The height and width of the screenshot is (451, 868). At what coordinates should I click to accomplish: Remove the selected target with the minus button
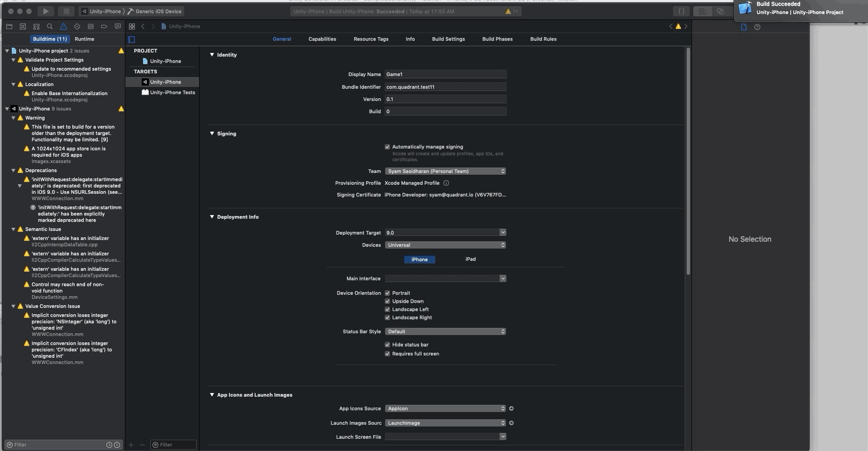(x=142, y=445)
